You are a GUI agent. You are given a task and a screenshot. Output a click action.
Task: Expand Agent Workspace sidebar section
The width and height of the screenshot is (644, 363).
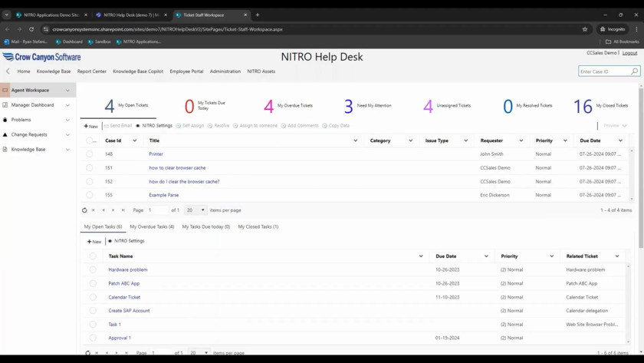67,90
